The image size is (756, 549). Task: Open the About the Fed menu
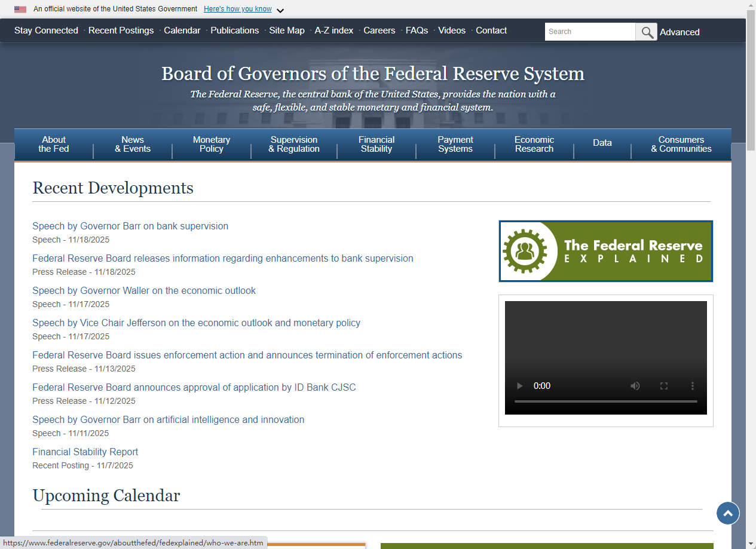[54, 145]
